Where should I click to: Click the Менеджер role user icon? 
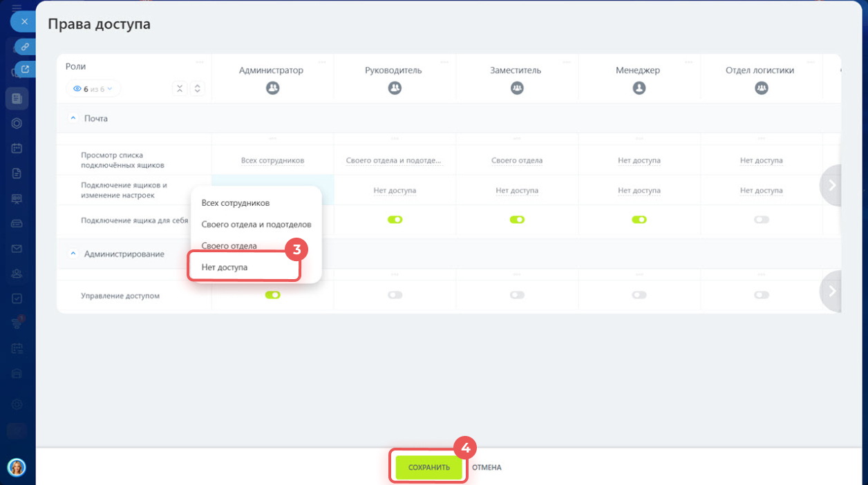point(639,88)
